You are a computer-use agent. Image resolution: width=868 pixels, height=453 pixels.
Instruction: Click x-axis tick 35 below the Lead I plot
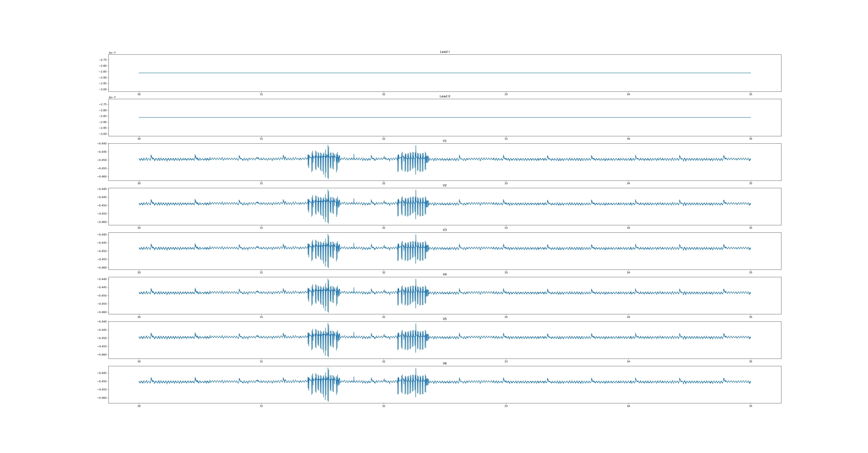click(750, 94)
